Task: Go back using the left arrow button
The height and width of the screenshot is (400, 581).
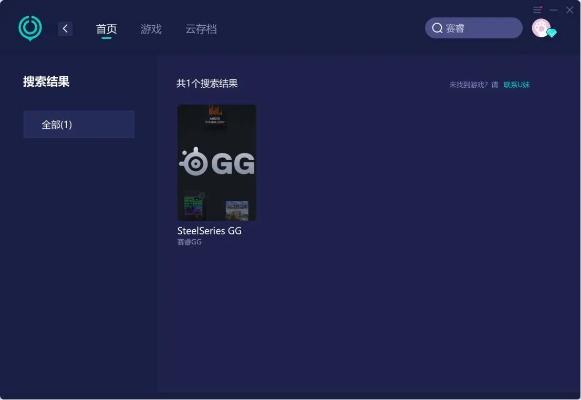Action: pos(65,29)
